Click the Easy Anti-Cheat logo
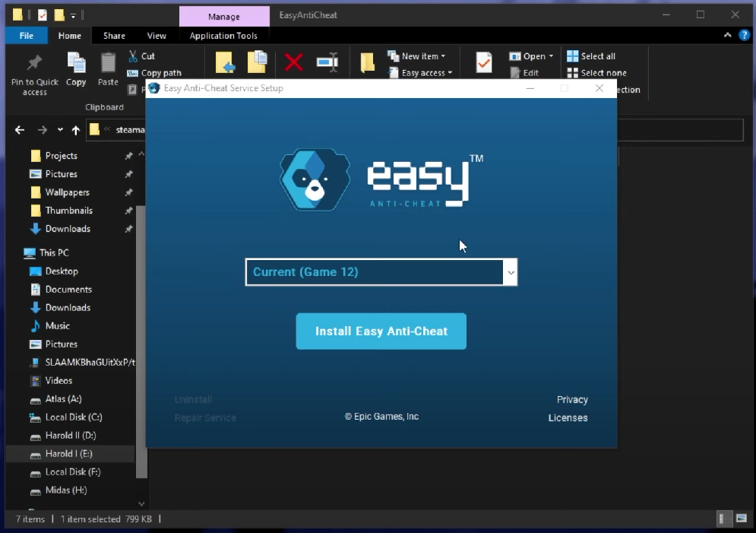Screen dimensions: 756x533 click(314, 180)
